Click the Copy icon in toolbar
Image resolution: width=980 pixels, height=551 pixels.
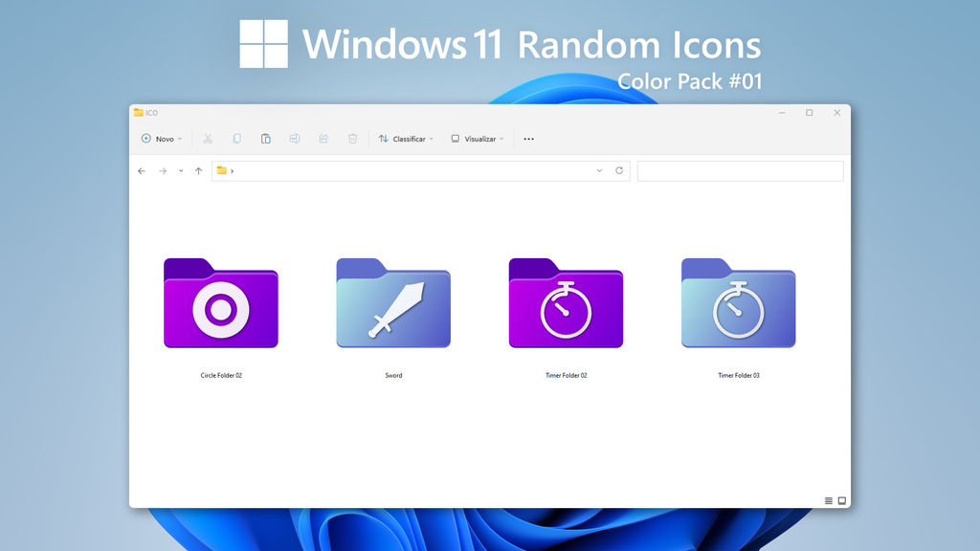237,139
